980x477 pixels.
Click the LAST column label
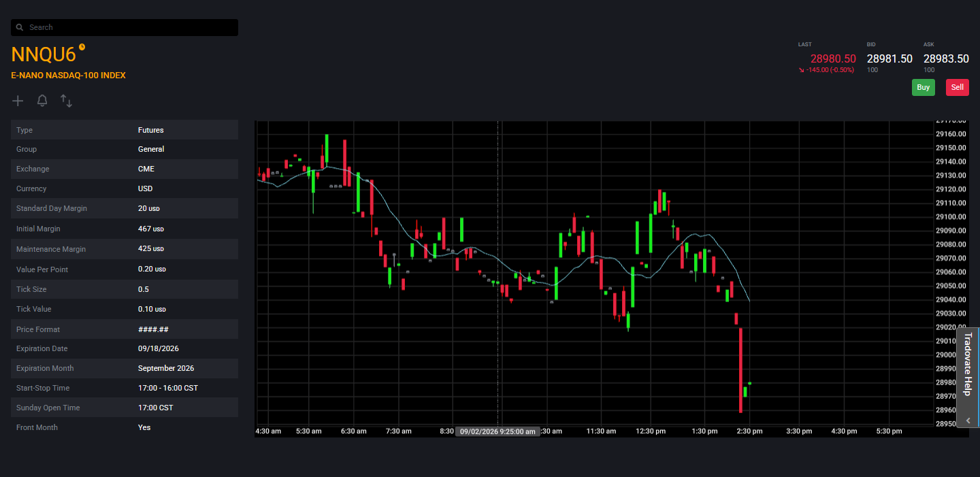[x=805, y=44]
